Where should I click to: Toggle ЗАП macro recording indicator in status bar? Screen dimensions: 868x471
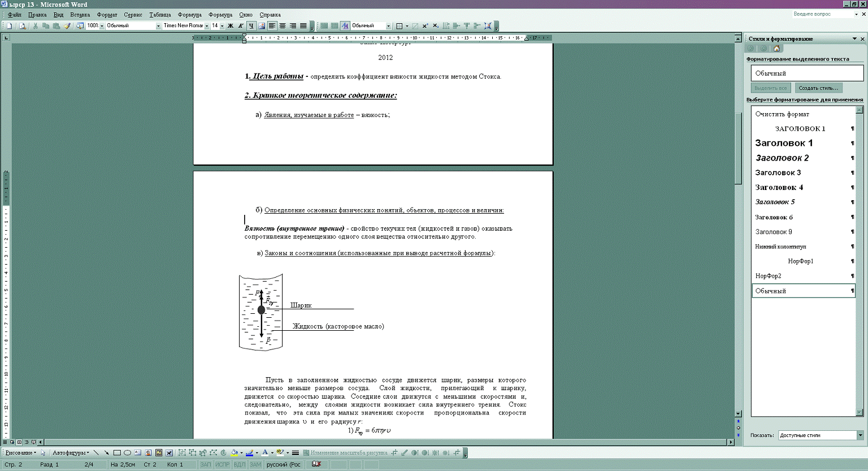tap(206, 465)
